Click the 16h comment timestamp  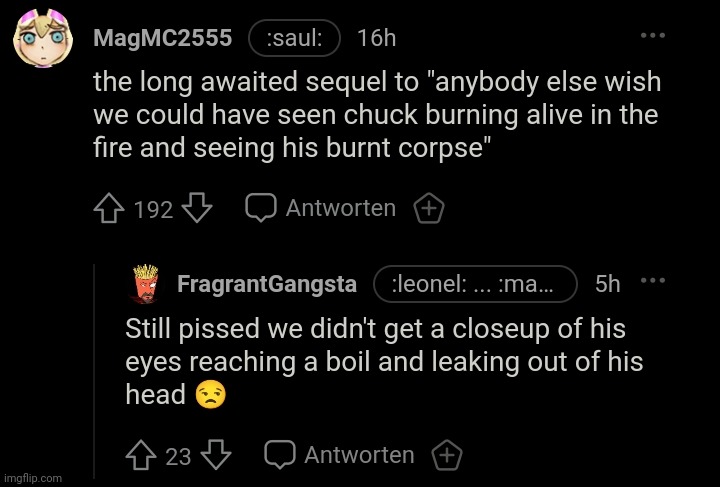(376, 39)
